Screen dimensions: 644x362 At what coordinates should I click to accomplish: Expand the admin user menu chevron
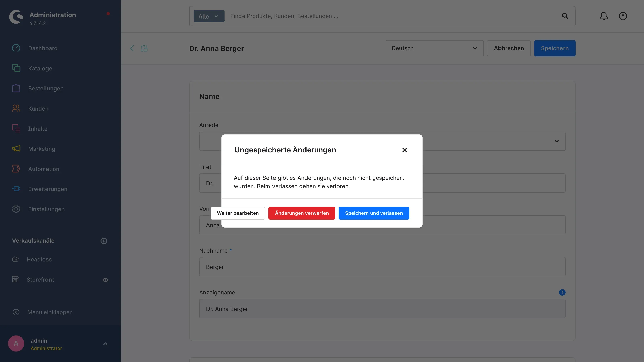click(x=105, y=344)
